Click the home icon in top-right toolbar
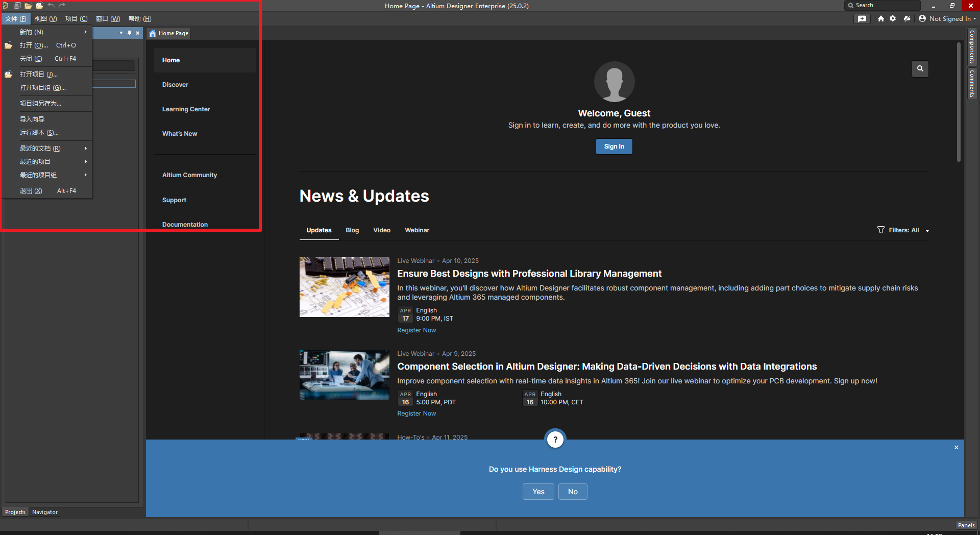This screenshot has height=535, width=980. tap(881, 19)
